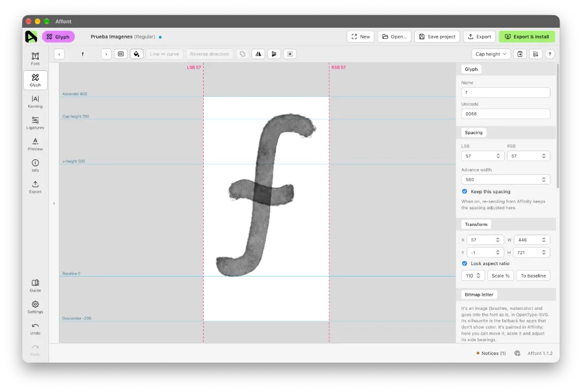The width and height of the screenshot is (582, 392).
Task: Click Save project
Action: 437,36
